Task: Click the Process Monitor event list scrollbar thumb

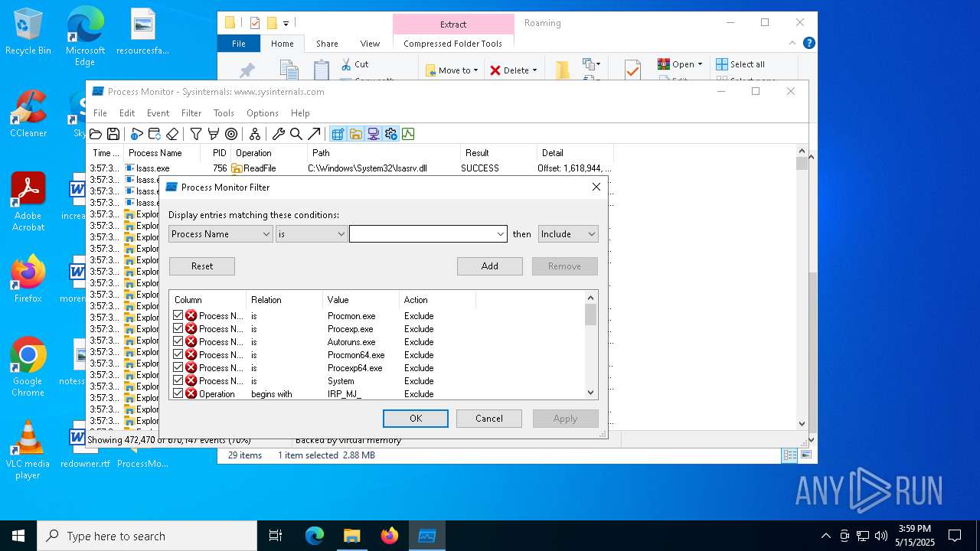Action: (x=802, y=163)
